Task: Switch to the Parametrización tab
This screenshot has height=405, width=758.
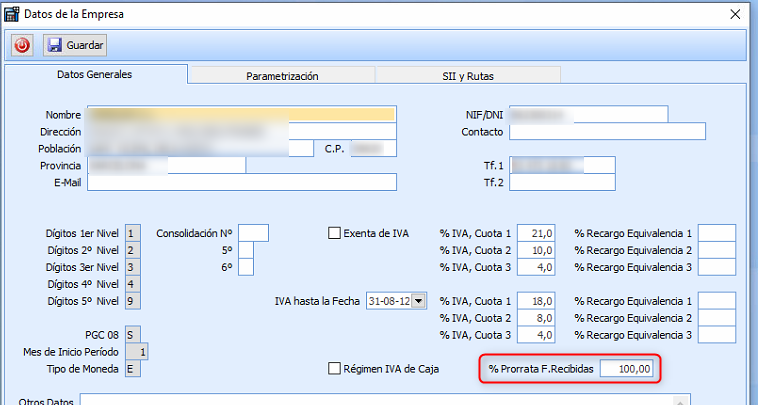Action: pyautogui.click(x=282, y=75)
